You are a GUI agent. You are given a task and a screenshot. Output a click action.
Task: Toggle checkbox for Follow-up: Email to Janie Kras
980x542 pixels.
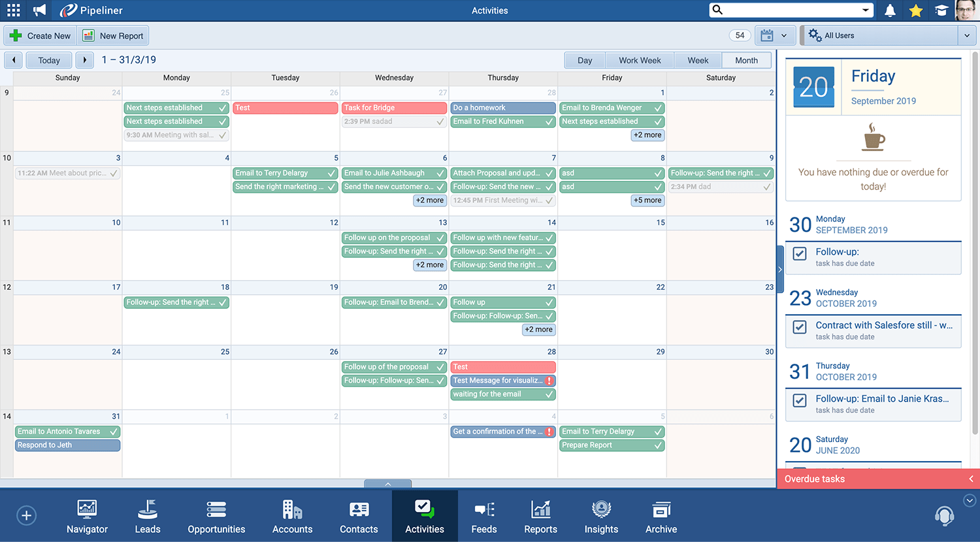click(800, 400)
